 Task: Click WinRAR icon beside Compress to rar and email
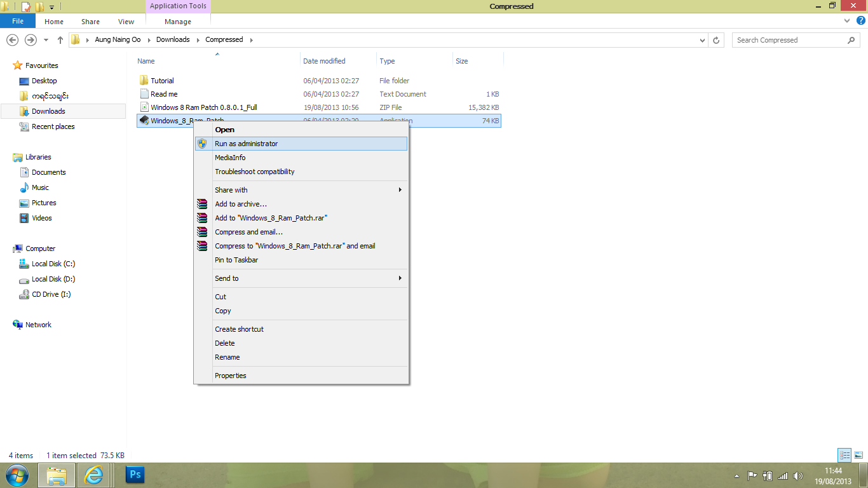[x=202, y=246]
